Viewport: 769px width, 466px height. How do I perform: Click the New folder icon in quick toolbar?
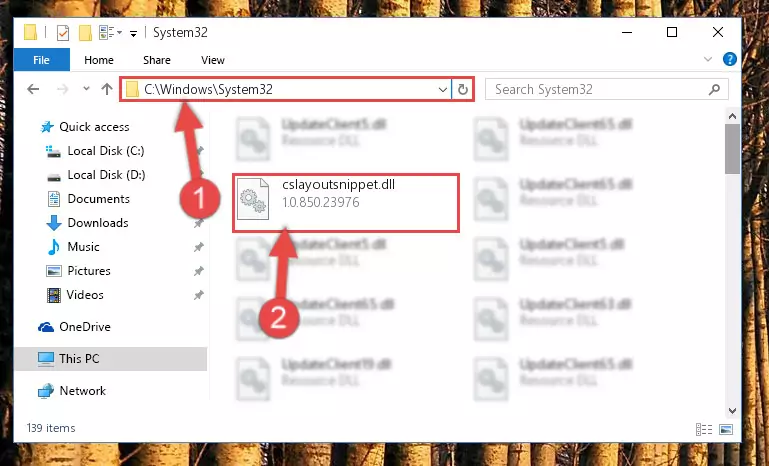(x=85, y=33)
